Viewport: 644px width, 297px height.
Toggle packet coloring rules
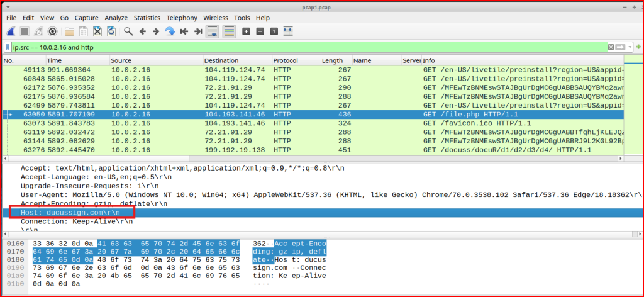[229, 31]
